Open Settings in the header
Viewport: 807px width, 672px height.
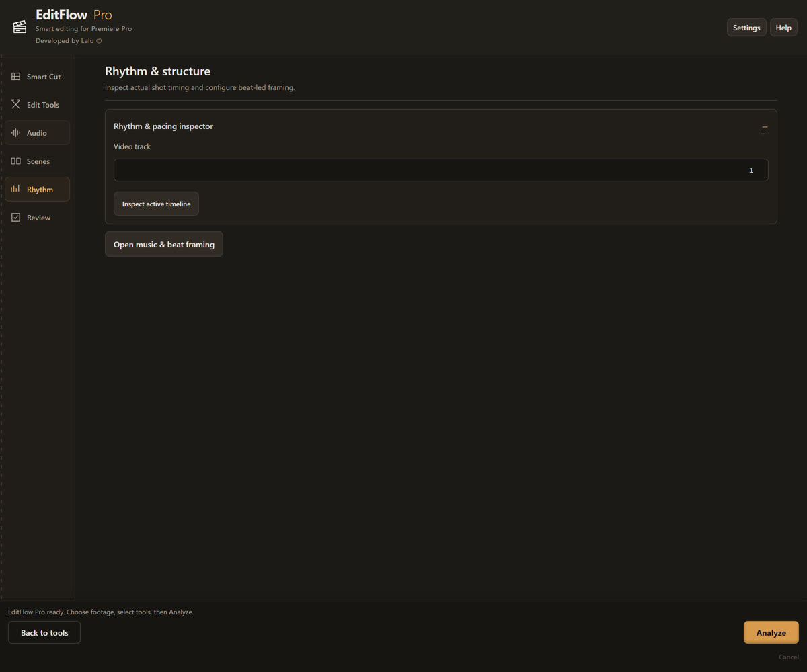click(746, 28)
